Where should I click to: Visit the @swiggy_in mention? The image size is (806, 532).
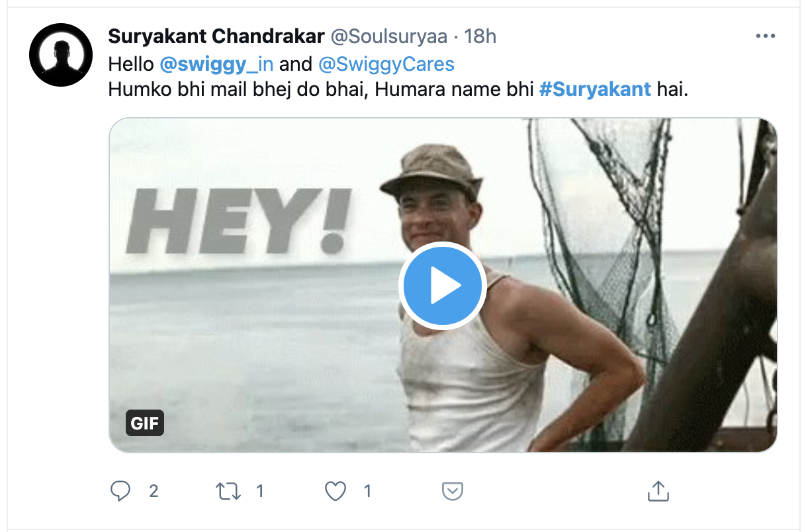(216, 64)
